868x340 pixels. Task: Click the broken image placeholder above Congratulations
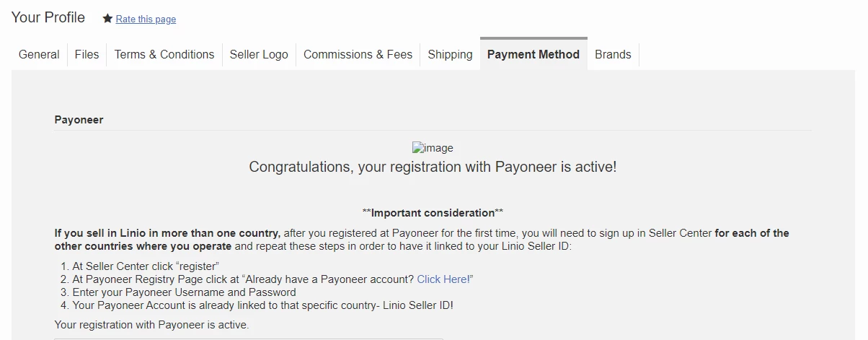click(433, 148)
